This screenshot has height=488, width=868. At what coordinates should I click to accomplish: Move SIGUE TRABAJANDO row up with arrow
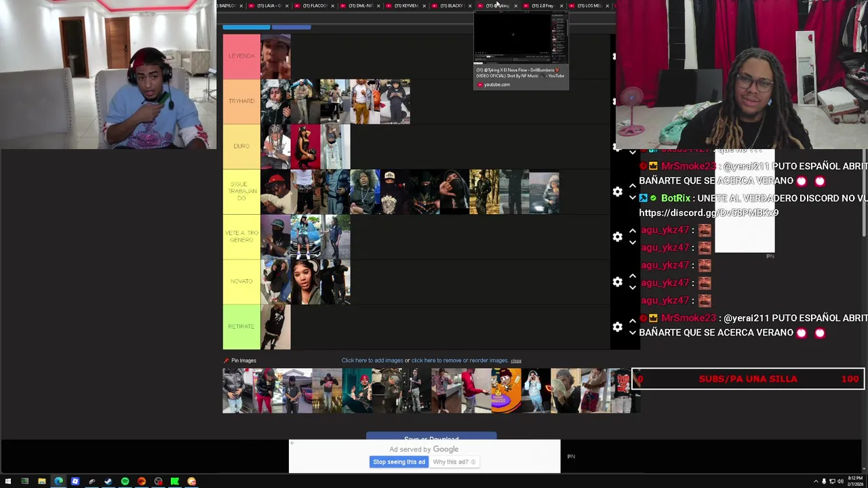[x=633, y=186]
